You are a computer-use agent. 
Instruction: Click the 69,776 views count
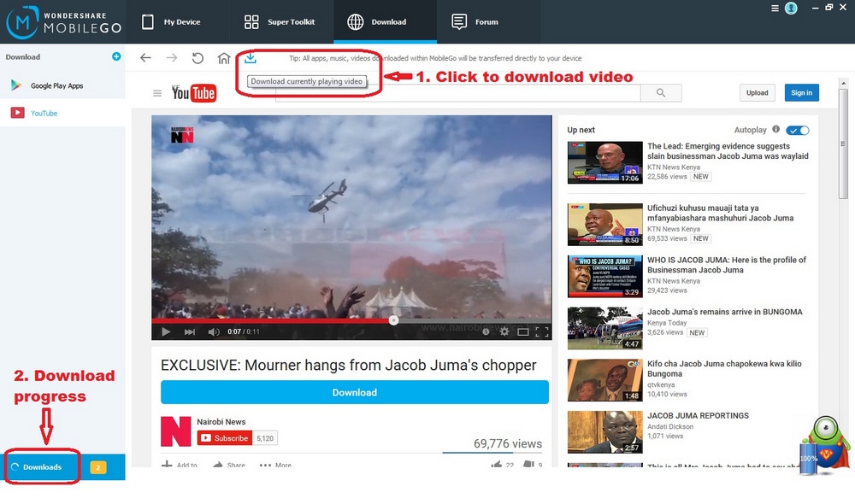click(x=508, y=443)
